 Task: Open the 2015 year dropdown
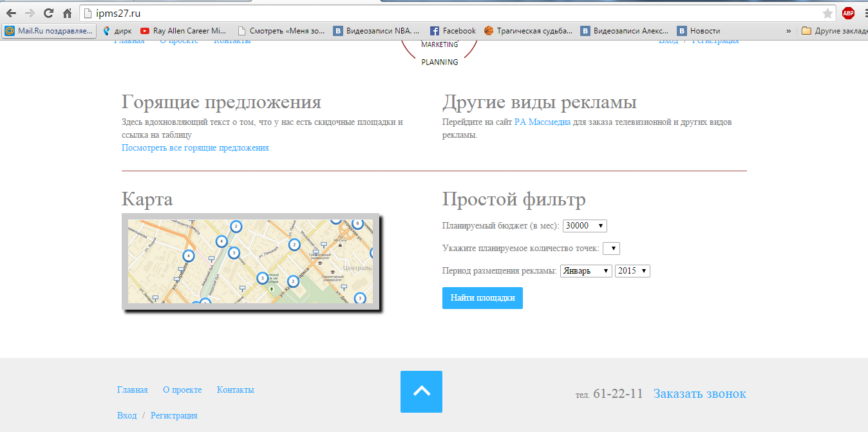tap(632, 271)
